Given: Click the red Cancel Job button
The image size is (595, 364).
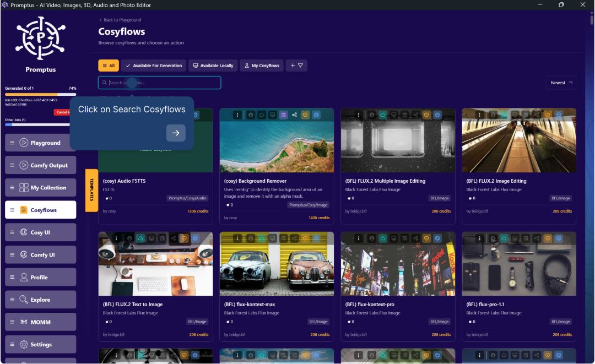Looking at the screenshot, I should [x=62, y=112].
